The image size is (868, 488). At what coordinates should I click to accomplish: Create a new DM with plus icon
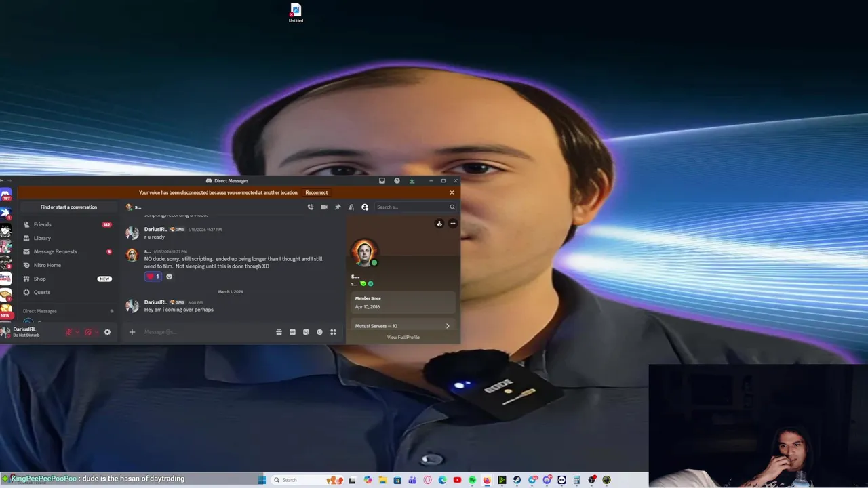(x=112, y=311)
